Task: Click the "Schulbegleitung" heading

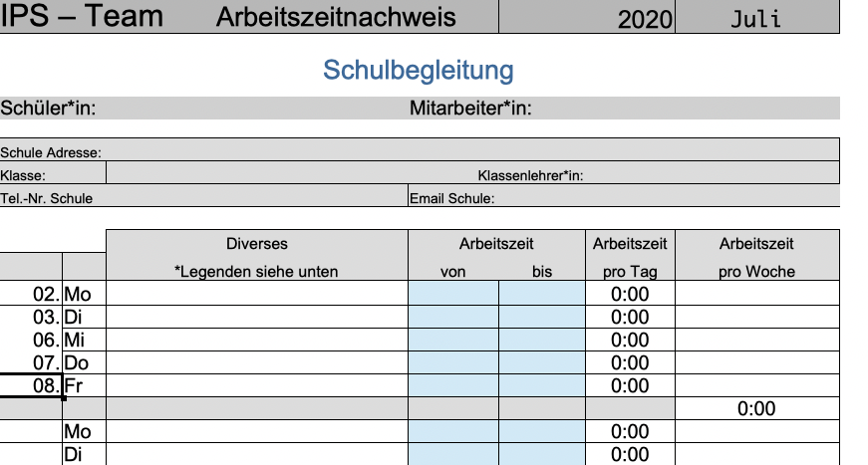Action: click(419, 71)
